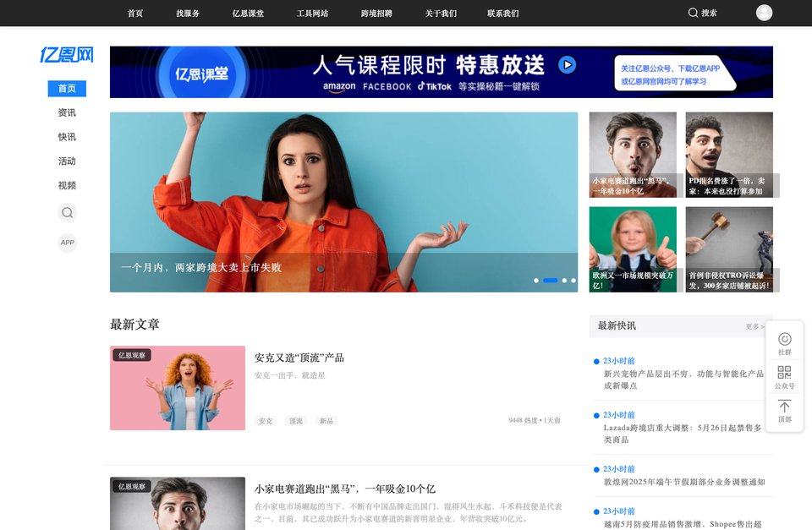
Task: Click subtitle 安克一出手，就造星
Action: coord(289,375)
